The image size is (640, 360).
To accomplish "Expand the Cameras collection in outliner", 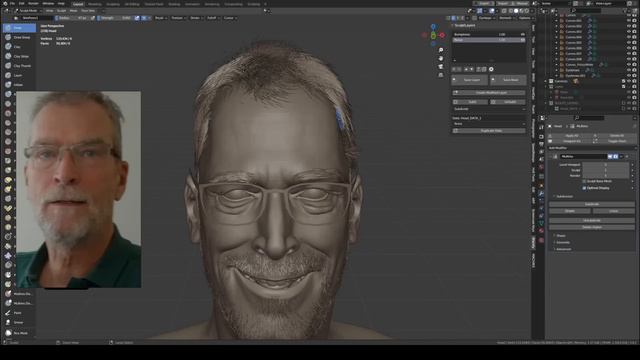I will coord(546,81).
